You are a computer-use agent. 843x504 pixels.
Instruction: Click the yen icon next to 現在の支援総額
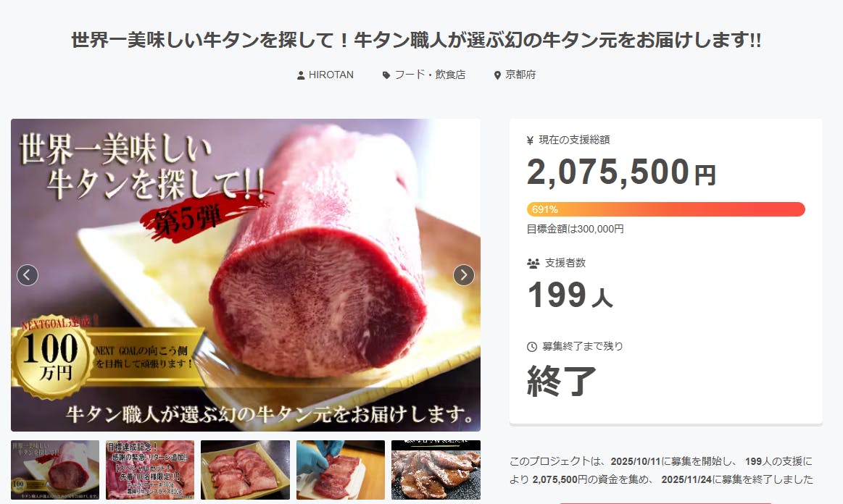[530, 140]
